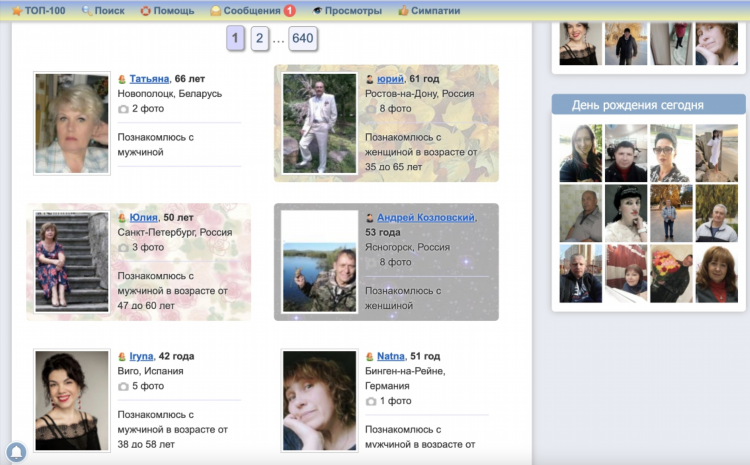Screen dimensions: 750x465
Task: Click the male icon next to Андрей Козловский
Action: pyautogui.click(x=369, y=218)
